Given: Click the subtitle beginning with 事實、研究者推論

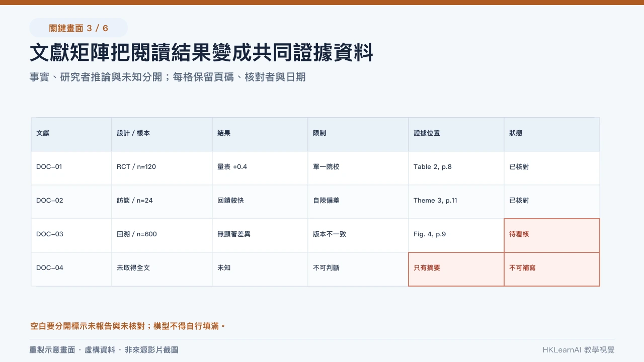Looking at the screenshot, I should pos(168,77).
